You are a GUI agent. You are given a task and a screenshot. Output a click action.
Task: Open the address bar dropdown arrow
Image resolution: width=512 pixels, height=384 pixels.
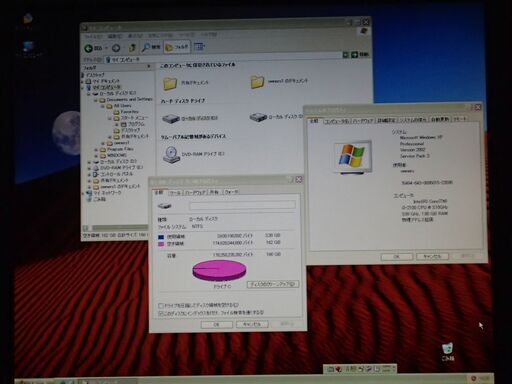pyautogui.click(x=346, y=55)
